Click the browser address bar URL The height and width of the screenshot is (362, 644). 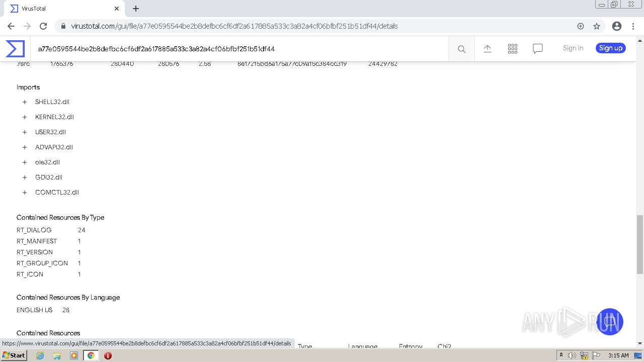[x=234, y=26]
